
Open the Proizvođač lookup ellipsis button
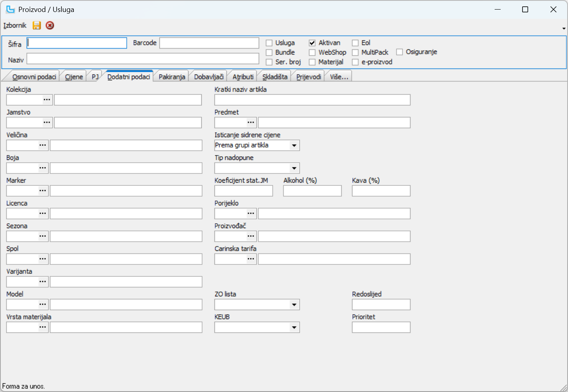point(251,236)
